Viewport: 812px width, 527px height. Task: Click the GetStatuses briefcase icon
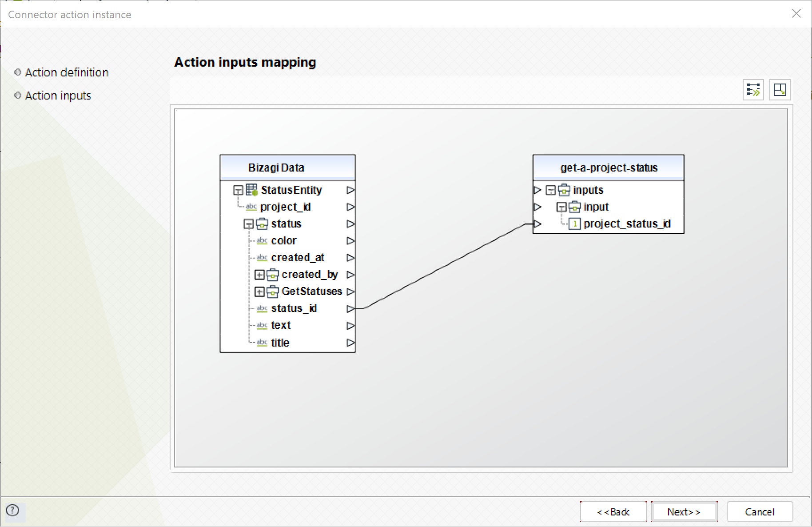[x=273, y=291]
